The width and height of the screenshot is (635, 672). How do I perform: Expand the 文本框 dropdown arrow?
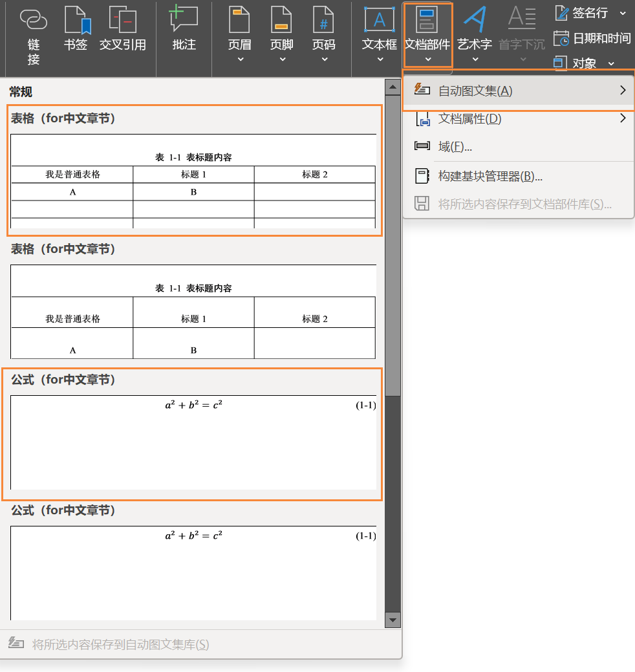(380, 59)
